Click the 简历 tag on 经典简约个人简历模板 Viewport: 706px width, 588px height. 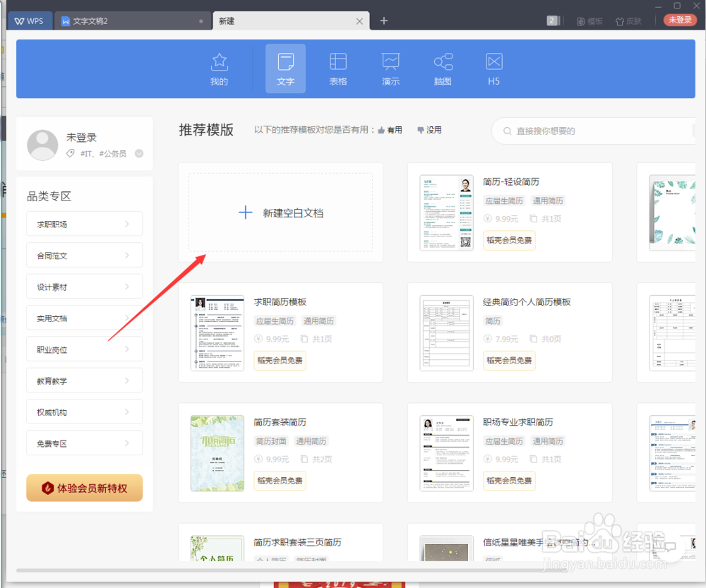pos(493,321)
